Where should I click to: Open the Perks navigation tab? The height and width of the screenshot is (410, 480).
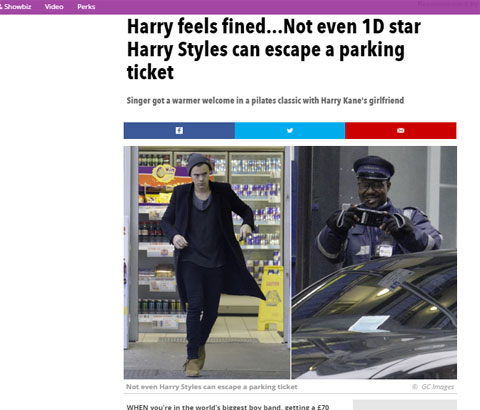[x=86, y=7]
